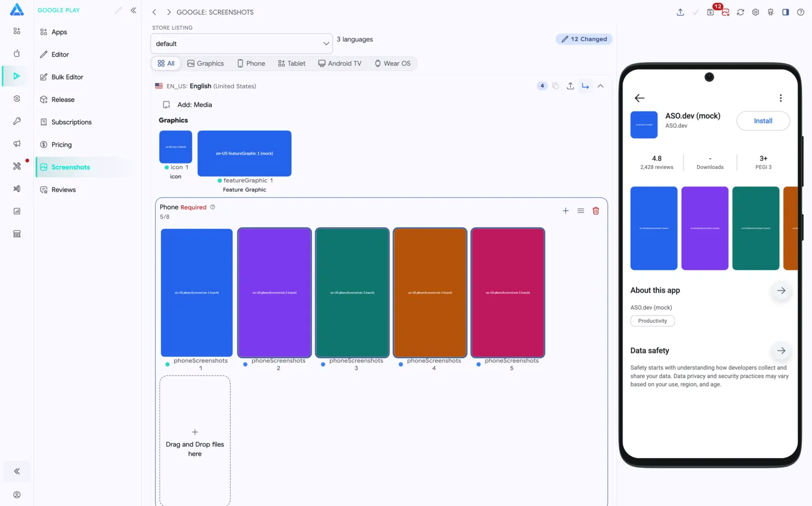
Task: Select the featureGraphic 1 thumbnail
Action: (244, 153)
